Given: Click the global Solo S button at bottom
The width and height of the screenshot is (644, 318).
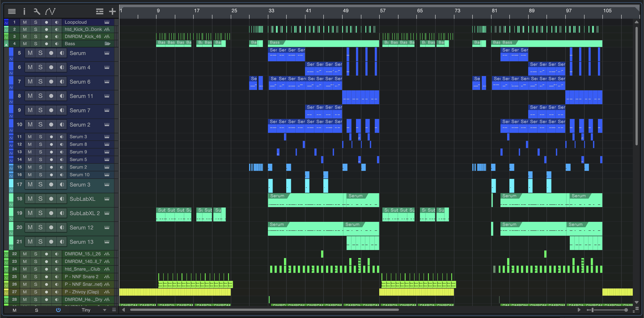Looking at the screenshot, I should 36,310.
